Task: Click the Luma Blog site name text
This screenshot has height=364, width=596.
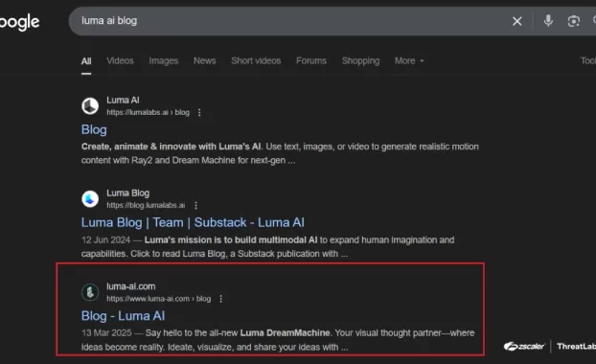Action: 127,193
